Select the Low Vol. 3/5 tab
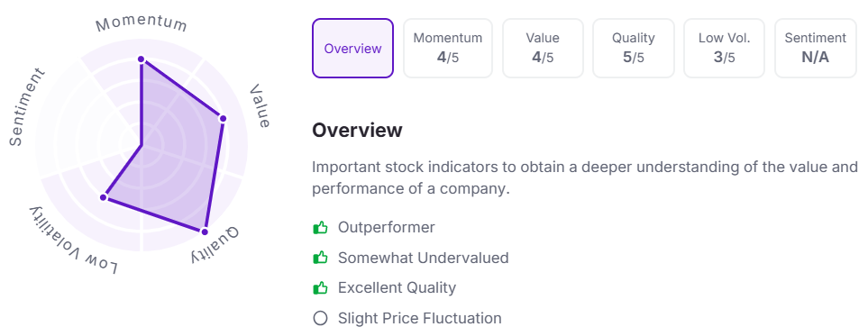The height and width of the screenshot is (336, 868). [724, 48]
